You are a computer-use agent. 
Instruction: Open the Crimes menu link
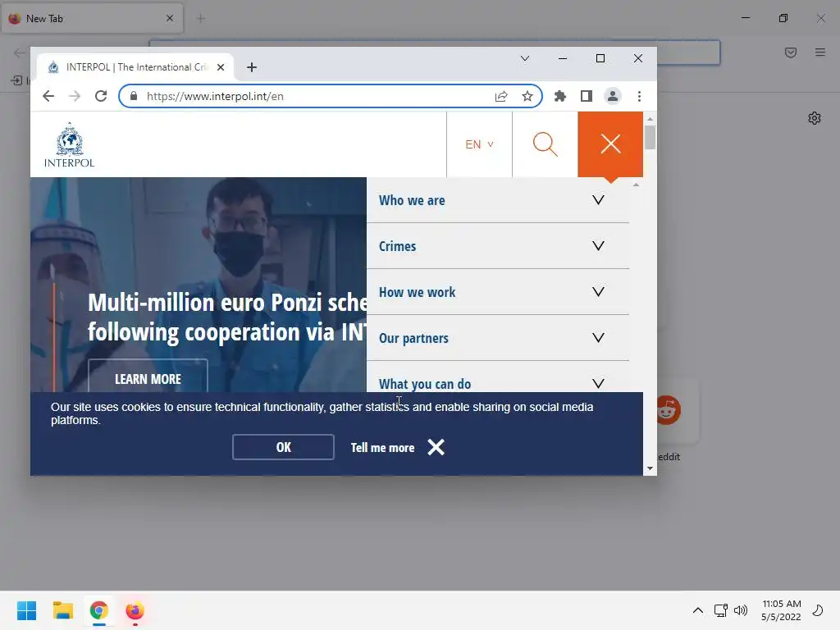[397, 246]
